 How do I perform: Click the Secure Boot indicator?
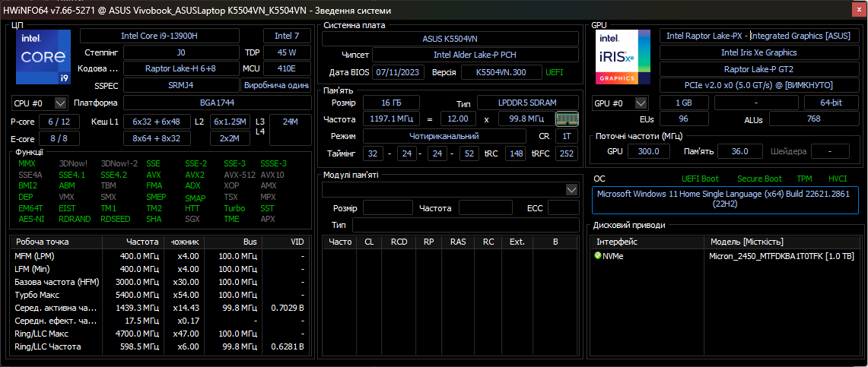click(758, 179)
